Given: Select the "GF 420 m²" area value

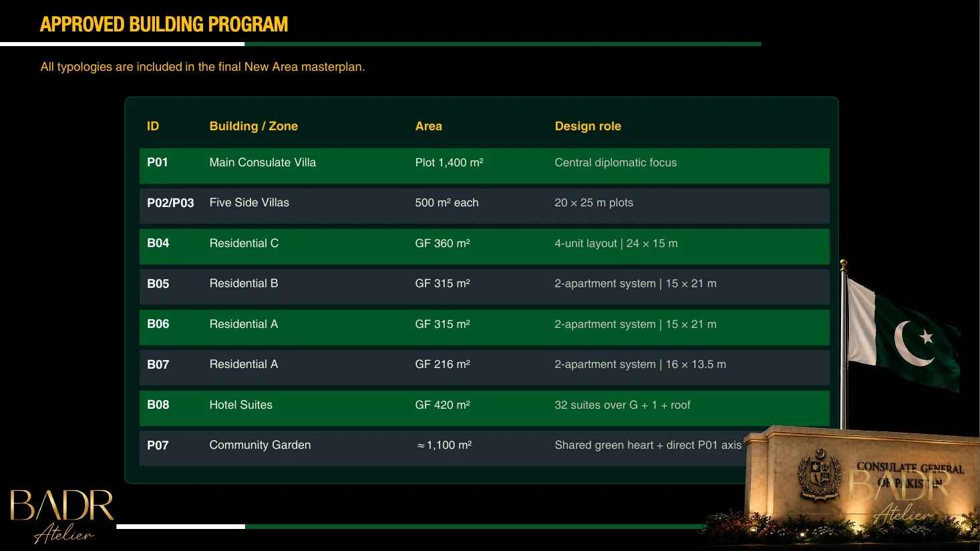Looking at the screenshot, I should (442, 405).
